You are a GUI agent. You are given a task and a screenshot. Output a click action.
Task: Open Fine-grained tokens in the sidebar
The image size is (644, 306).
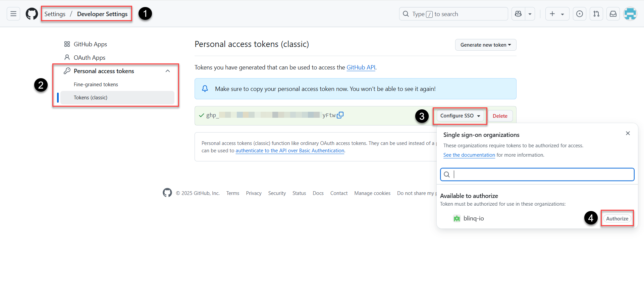click(x=96, y=84)
